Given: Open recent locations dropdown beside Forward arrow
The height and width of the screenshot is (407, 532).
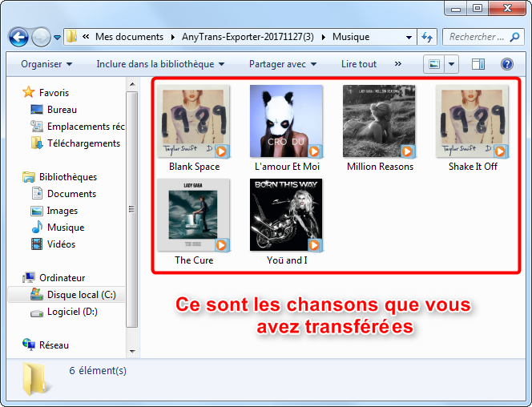Looking at the screenshot, I should 58,38.
